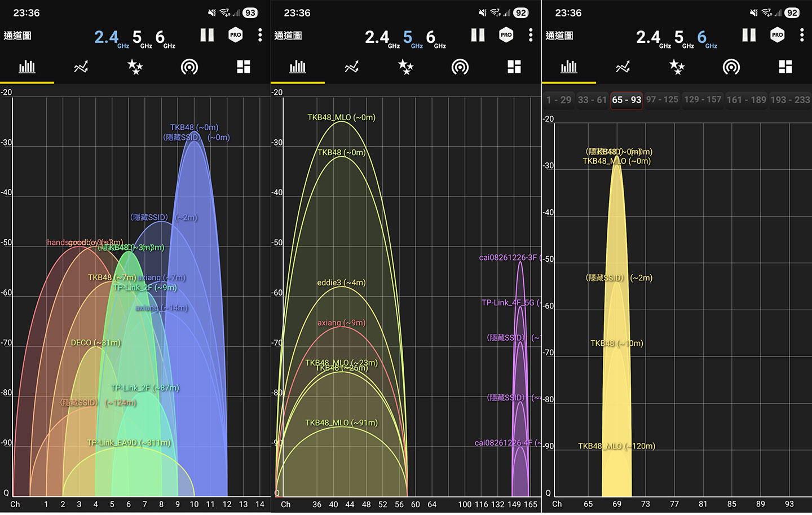Switch to 6 GHz band in middle panel
812x515 pixels.
(x=431, y=38)
